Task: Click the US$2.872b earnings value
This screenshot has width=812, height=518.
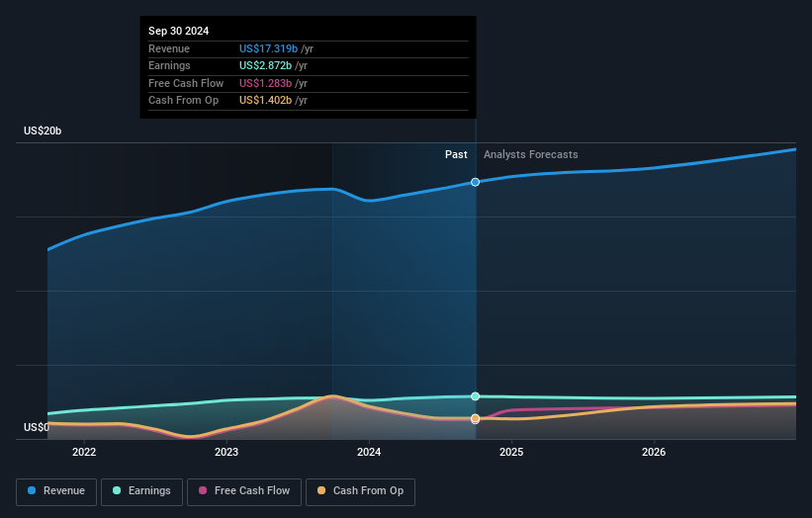Action: [265, 65]
